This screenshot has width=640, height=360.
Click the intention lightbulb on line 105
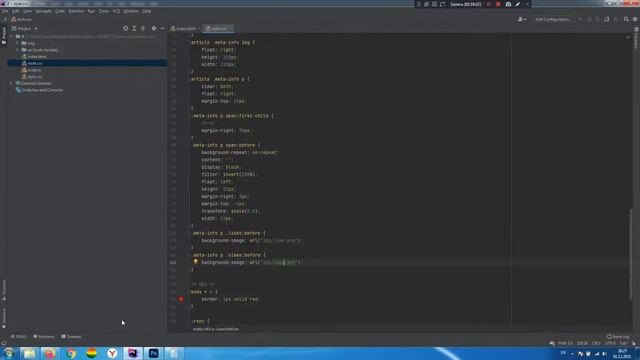pyautogui.click(x=196, y=262)
